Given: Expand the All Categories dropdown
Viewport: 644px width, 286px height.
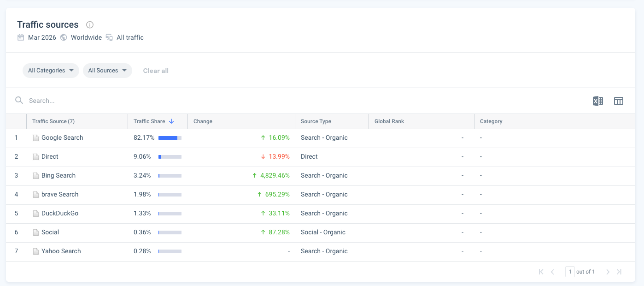Looking at the screenshot, I should coord(51,71).
